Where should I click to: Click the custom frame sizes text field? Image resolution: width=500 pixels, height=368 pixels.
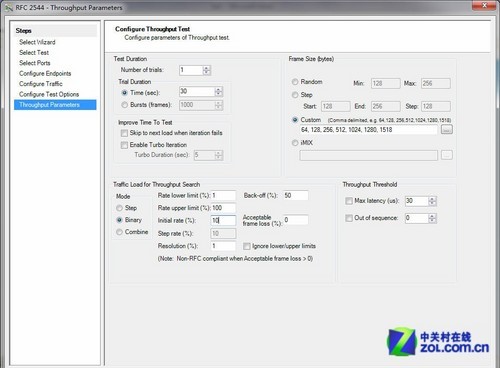(x=369, y=130)
